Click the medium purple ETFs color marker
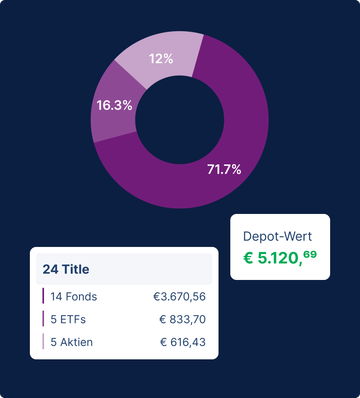360x398 pixels. coord(43,319)
